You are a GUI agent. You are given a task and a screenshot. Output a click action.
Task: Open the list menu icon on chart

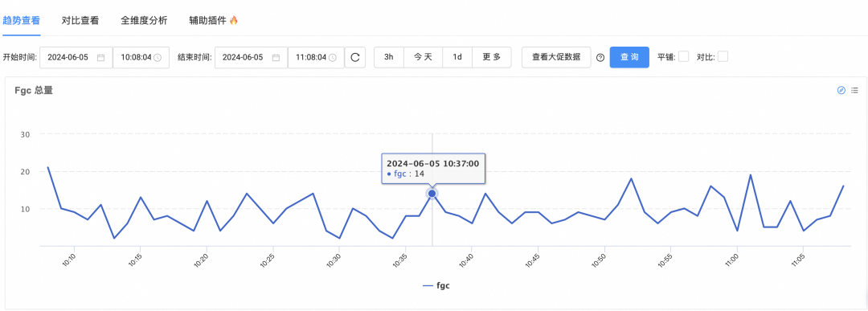coord(854,90)
